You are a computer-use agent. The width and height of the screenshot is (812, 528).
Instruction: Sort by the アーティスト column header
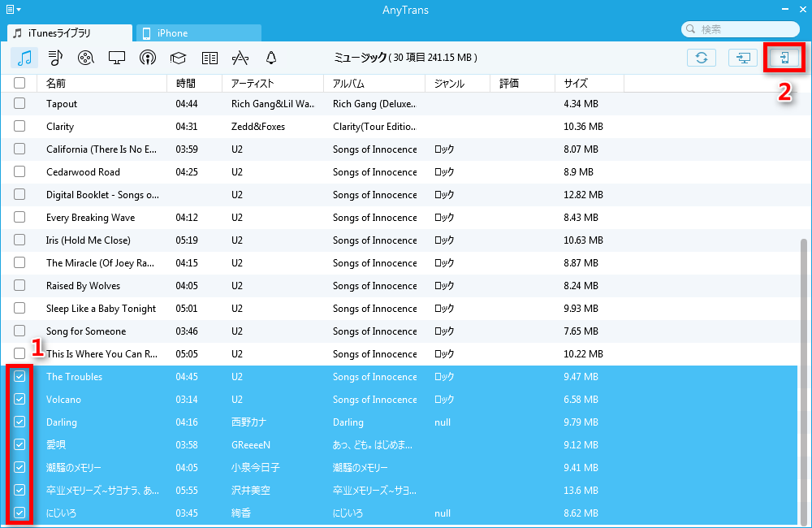272,83
